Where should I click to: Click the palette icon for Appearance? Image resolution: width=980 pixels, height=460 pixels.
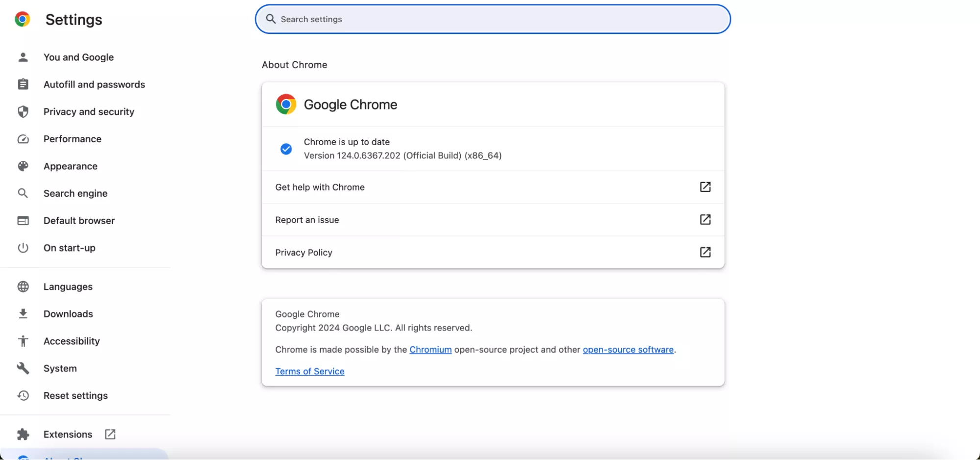(23, 166)
